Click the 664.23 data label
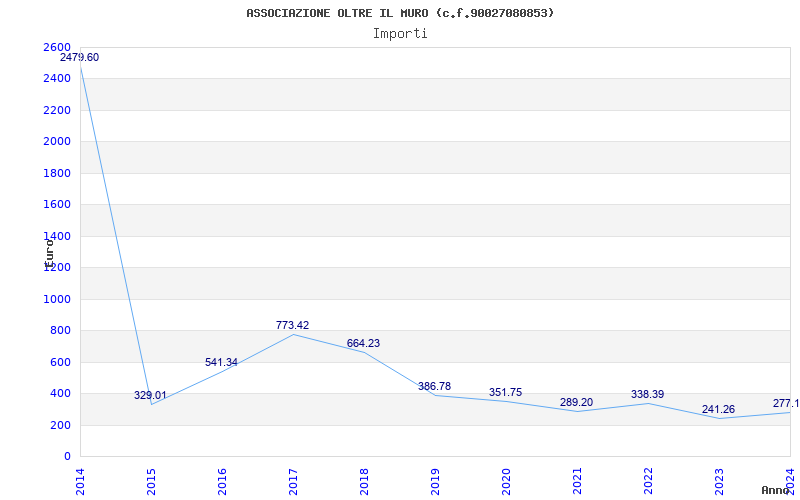The height and width of the screenshot is (500, 800). (x=363, y=343)
